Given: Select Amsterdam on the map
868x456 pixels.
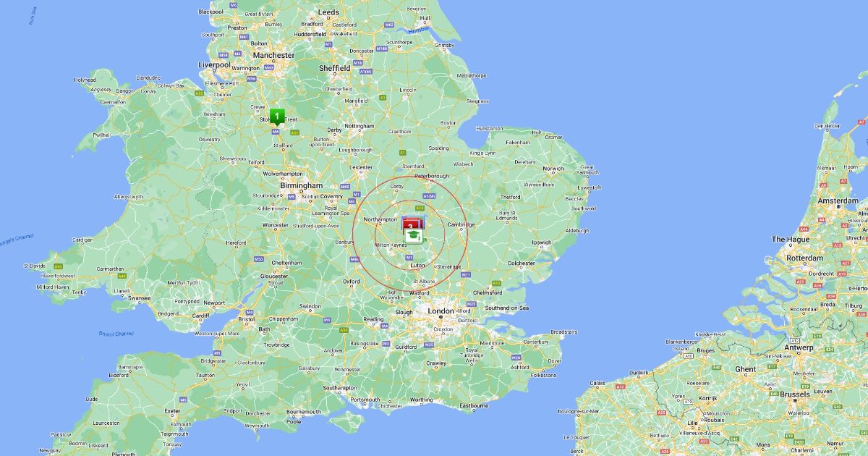Looking at the screenshot, I should point(838,200).
